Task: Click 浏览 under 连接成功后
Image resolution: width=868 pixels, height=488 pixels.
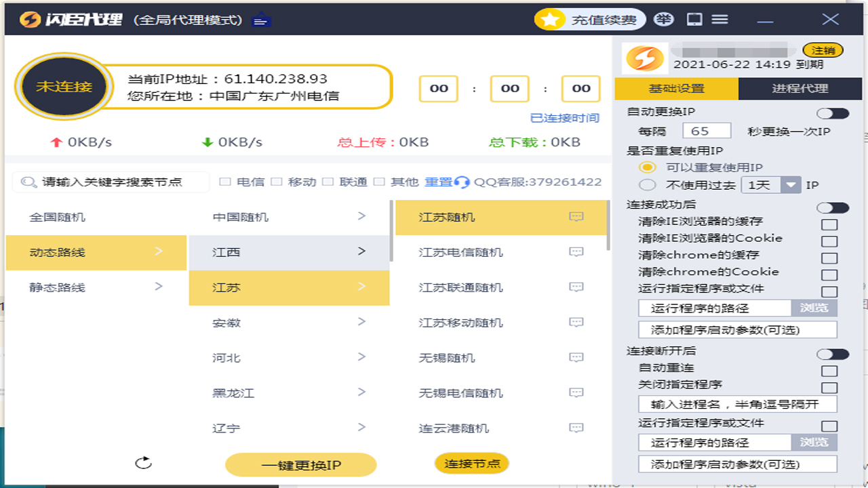Action: point(814,308)
